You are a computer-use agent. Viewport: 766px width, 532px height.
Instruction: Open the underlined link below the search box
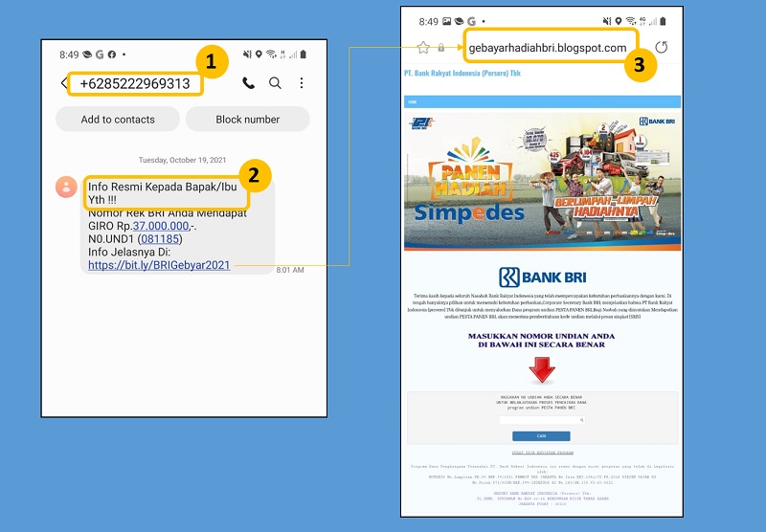coord(542,453)
